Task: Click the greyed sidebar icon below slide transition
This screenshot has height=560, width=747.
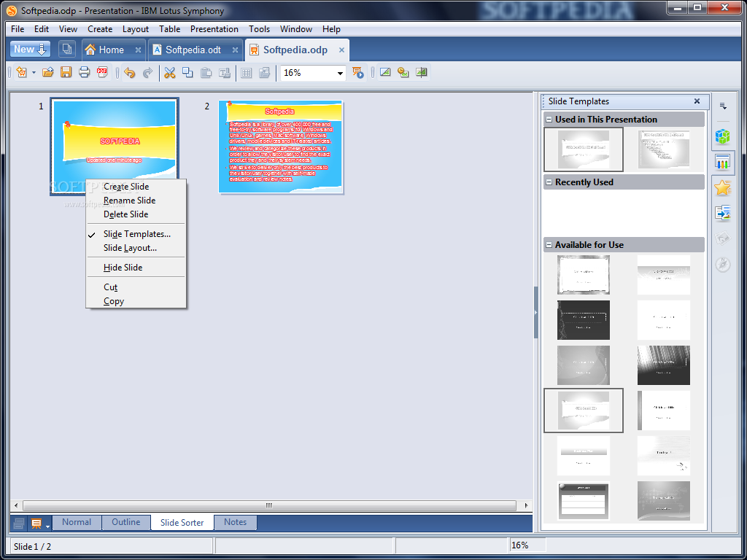Action: 723,238
